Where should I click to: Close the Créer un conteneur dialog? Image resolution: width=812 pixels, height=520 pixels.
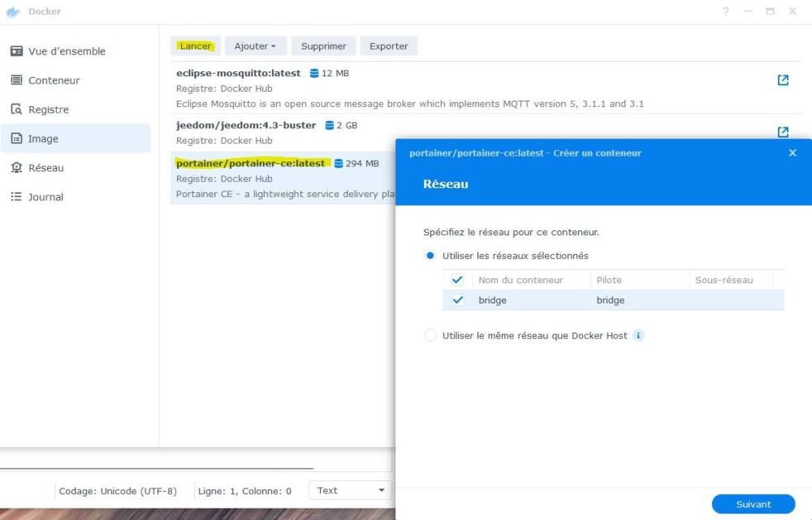(x=793, y=153)
